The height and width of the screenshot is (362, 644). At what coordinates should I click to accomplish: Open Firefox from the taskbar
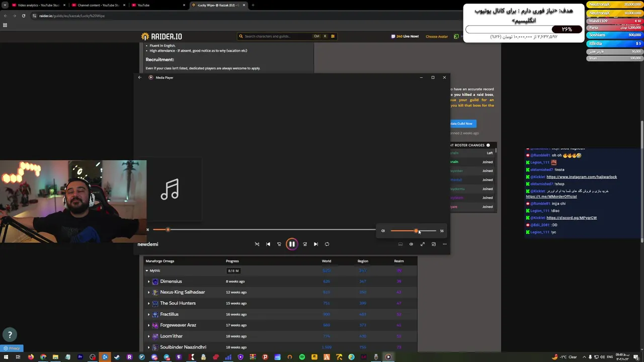(31, 357)
